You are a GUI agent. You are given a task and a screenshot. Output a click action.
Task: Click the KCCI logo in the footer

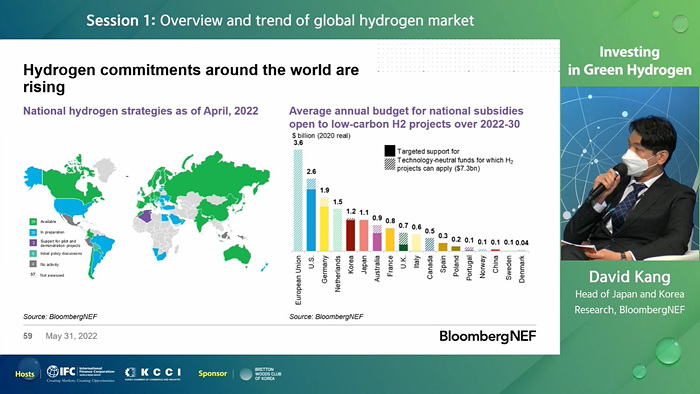pos(153,373)
